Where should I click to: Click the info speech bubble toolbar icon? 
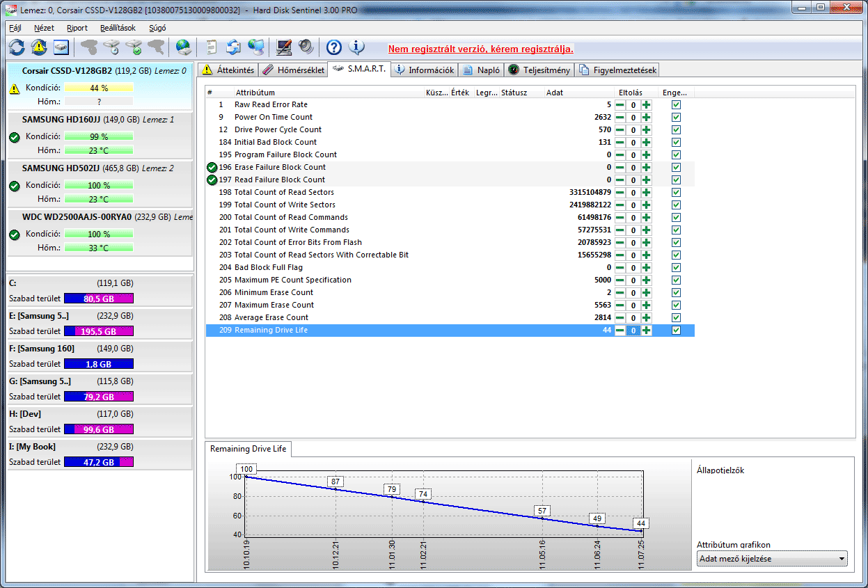coord(357,47)
